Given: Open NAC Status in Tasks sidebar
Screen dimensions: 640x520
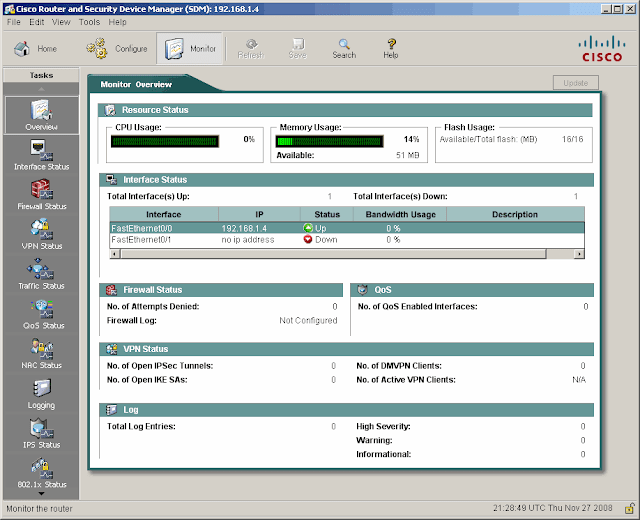Looking at the screenshot, I should click(x=41, y=354).
